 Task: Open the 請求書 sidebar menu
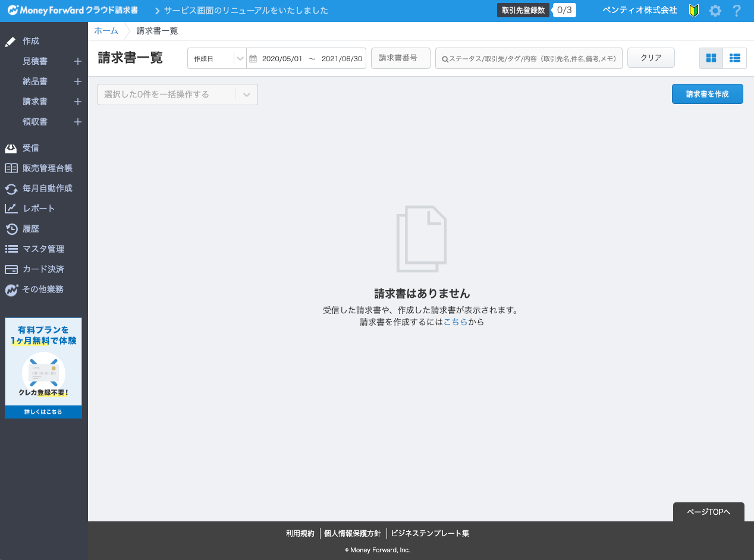[35, 102]
